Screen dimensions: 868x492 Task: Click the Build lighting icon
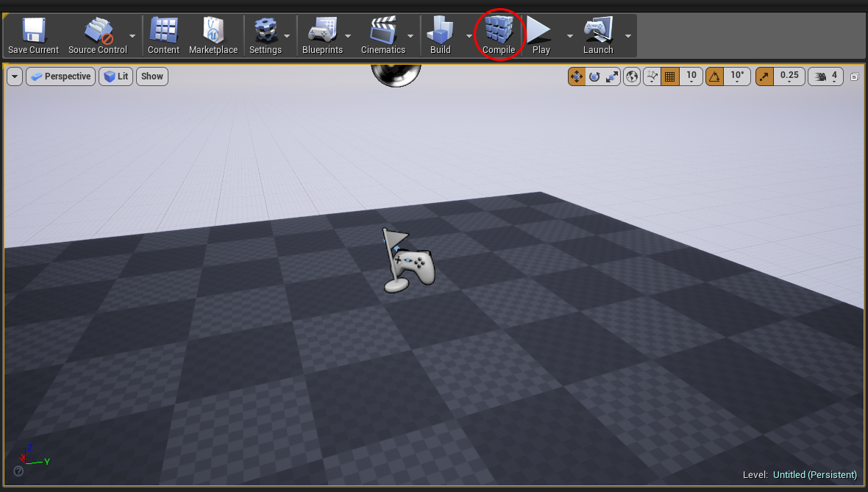point(440,30)
